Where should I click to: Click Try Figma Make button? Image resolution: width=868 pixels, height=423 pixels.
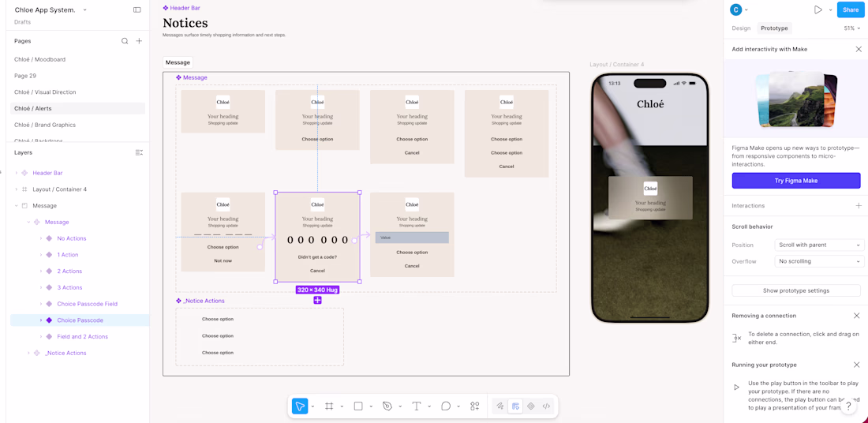point(796,181)
